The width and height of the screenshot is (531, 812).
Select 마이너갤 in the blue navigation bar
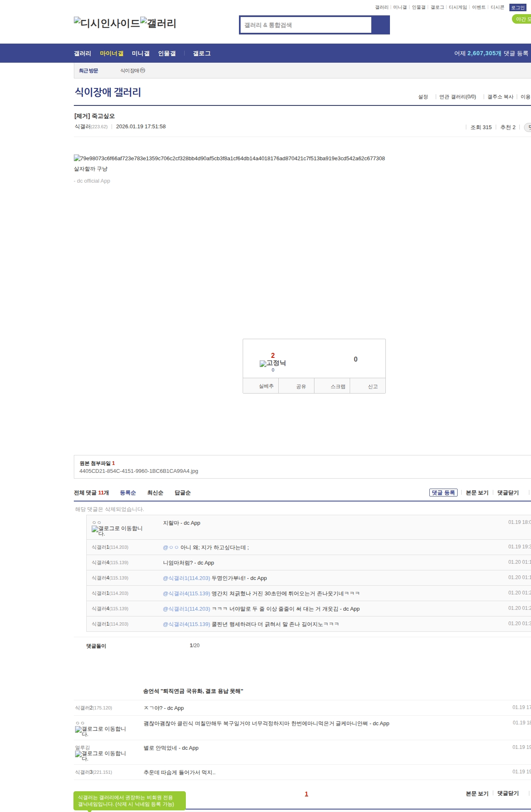[112, 53]
